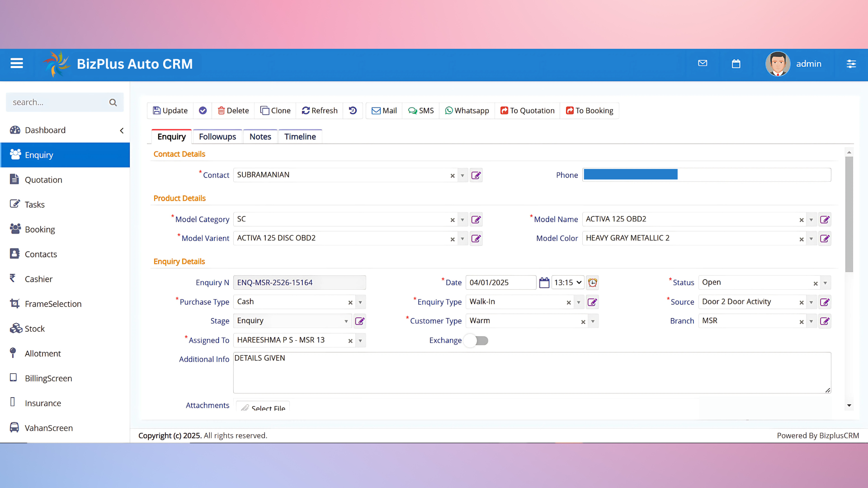The height and width of the screenshot is (488, 868).
Task: Click the admin profile avatar
Action: [778, 64]
